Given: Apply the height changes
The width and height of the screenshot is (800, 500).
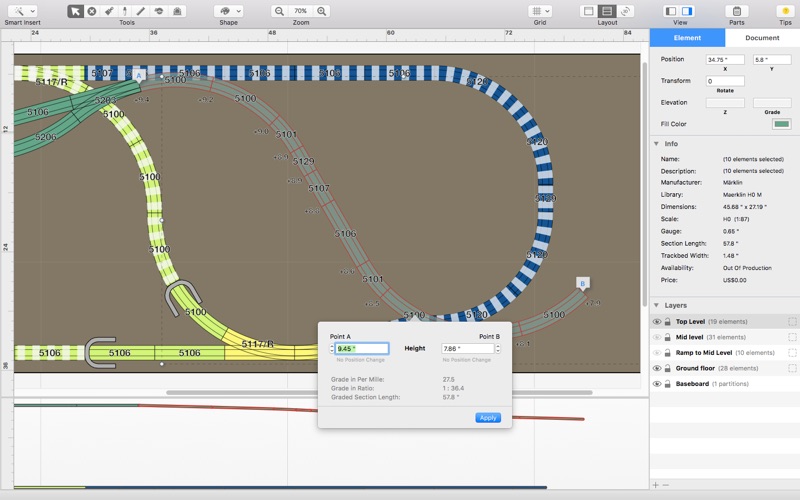Looking at the screenshot, I should (x=488, y=417).
